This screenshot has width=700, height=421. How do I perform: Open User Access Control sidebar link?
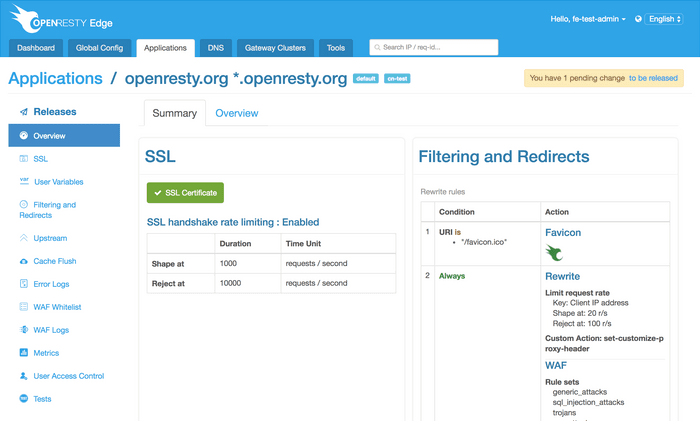68,376
